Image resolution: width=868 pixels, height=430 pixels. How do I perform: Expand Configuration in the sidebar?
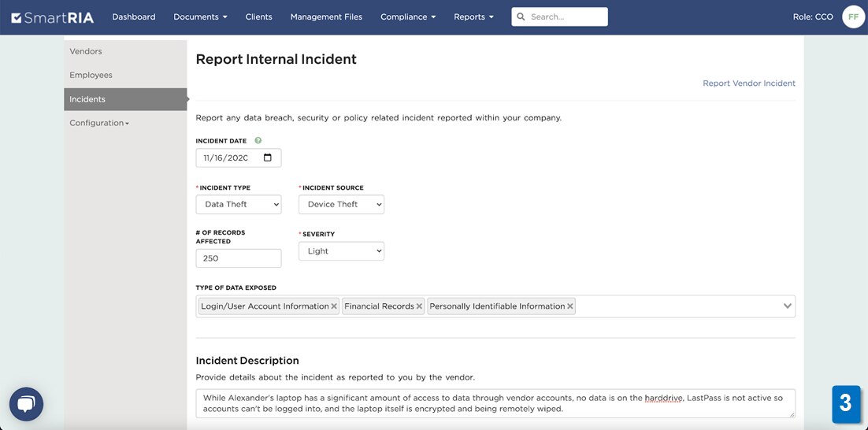coord(99,123)
